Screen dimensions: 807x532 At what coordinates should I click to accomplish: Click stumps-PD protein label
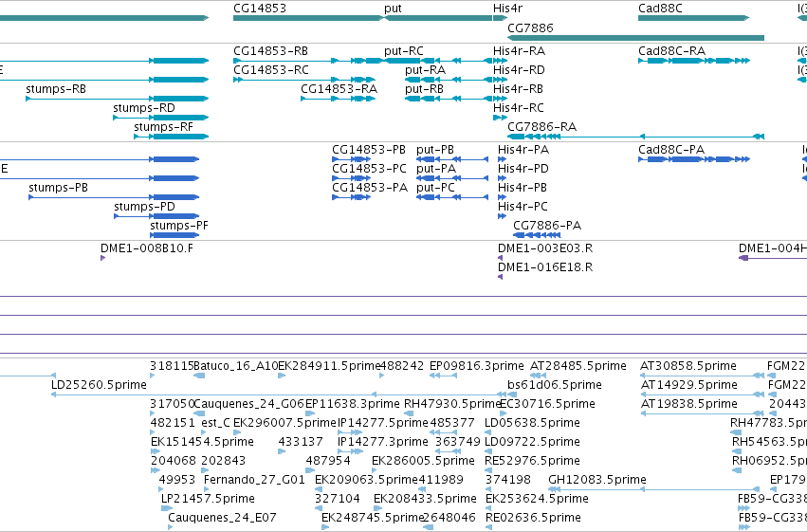click(145, 207)
